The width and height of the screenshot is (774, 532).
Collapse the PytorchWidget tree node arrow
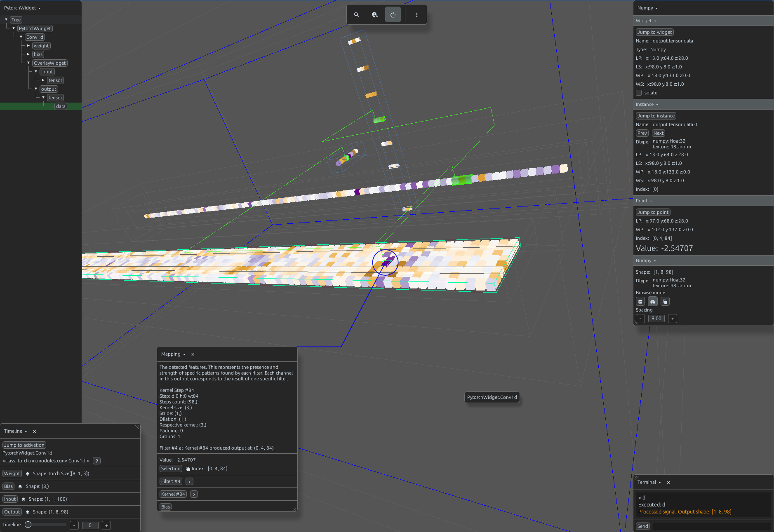pyautogui.click(x=14, y=28)
